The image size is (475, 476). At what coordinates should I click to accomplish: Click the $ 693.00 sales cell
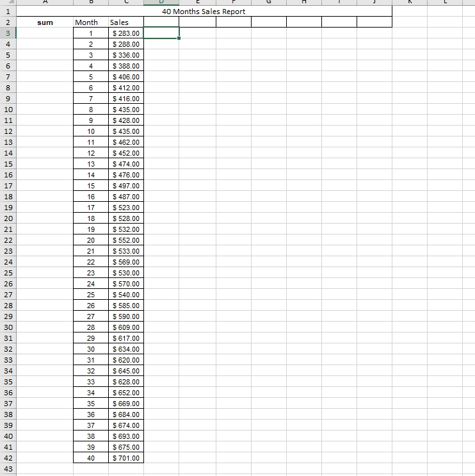(x=126, y=436)
